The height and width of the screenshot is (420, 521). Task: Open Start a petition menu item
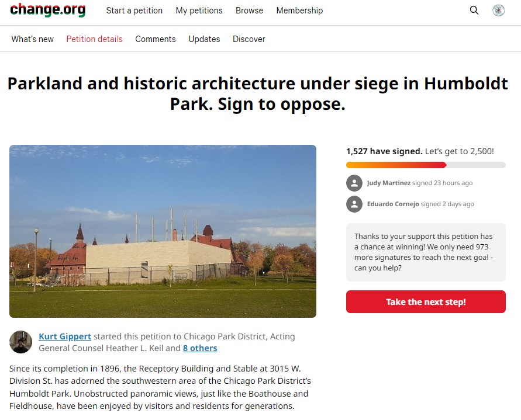click(x=134, y=11)
